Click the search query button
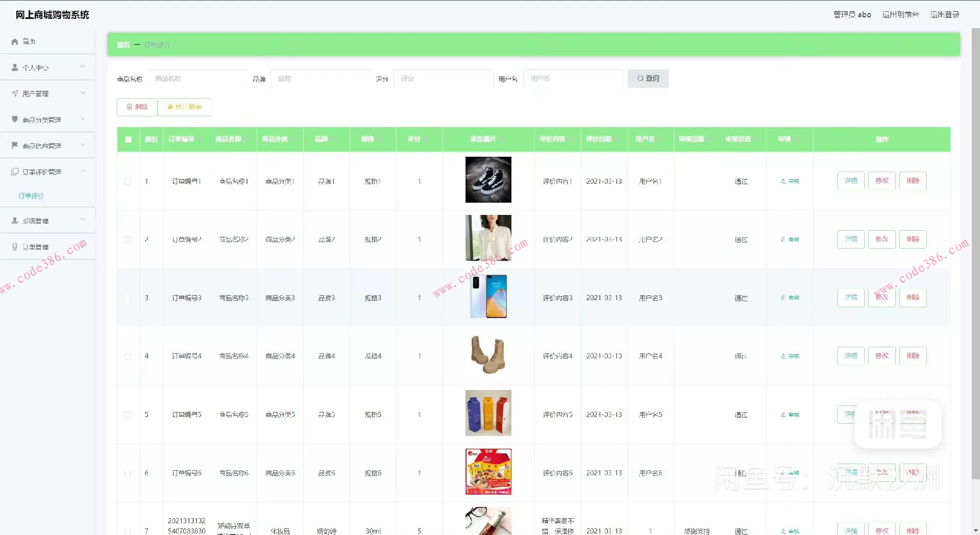 (648, 79)
